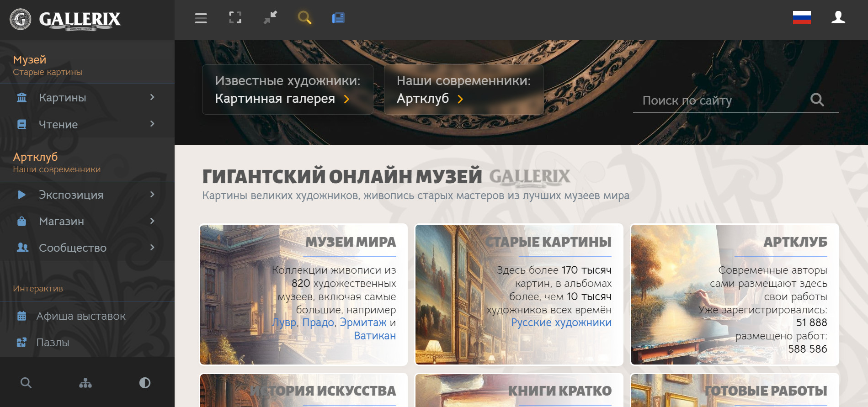This screenshot has height=407, width=868.
Task: Click the СТАРЫЕ КАРТИНЫ card title
Action: [x=548, y=242]
